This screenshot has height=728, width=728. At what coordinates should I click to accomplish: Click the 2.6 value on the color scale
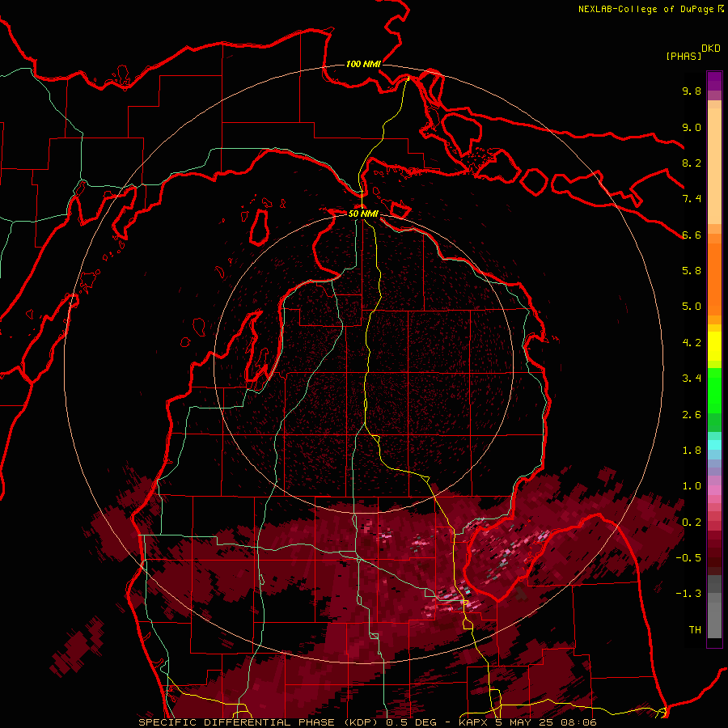692,415
